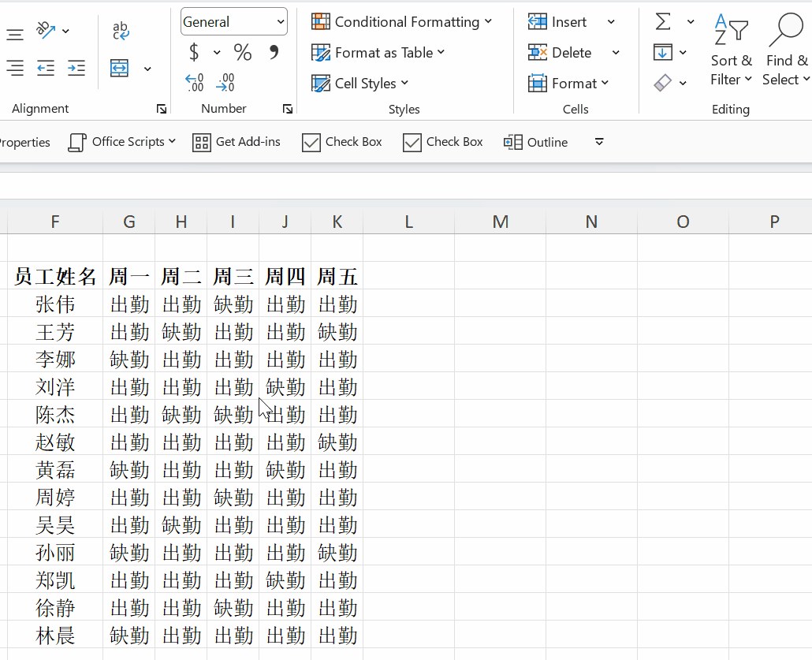This screenshot has width=812, height=660.
Task: Click the Delete cells icon
Action: tap(537, 52)
